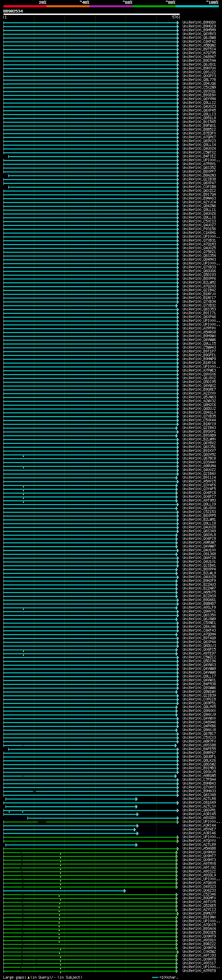Open hit UniRef100_Q6GVM2
The height and width of the screenshot is (980, 222).
(199, 455)
